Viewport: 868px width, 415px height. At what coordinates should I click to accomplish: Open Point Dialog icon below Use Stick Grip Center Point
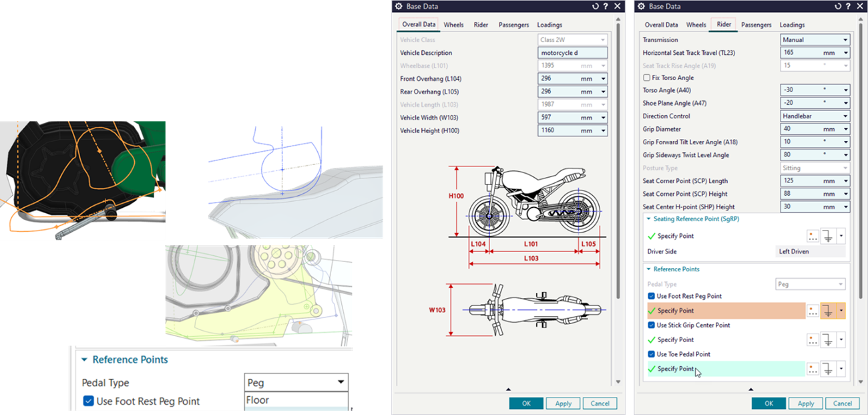(813, 339)
